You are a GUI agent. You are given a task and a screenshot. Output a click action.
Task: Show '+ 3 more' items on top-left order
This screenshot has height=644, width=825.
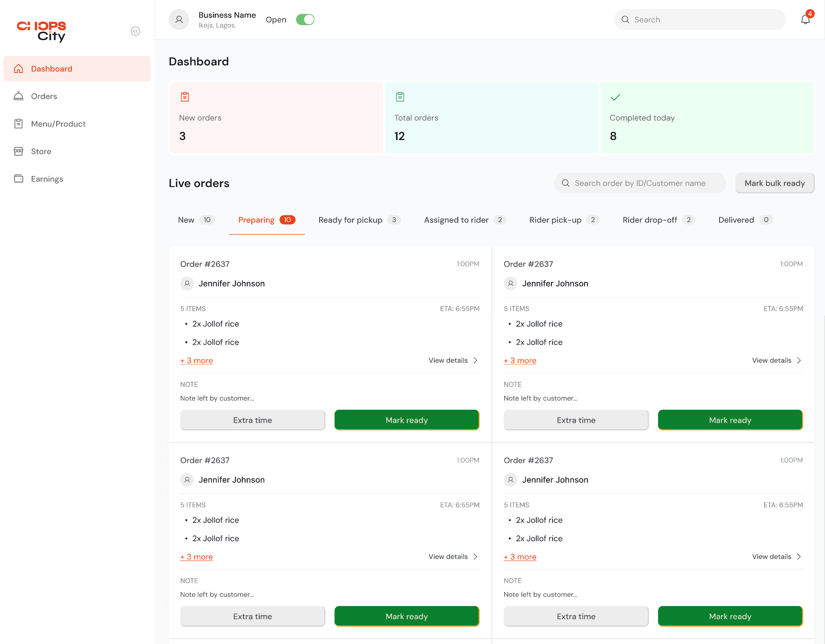[197, 361]
